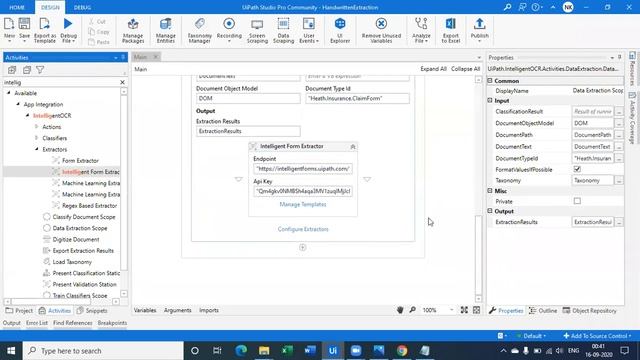Expand the Classifiers tree node

[x=37, y=138]
